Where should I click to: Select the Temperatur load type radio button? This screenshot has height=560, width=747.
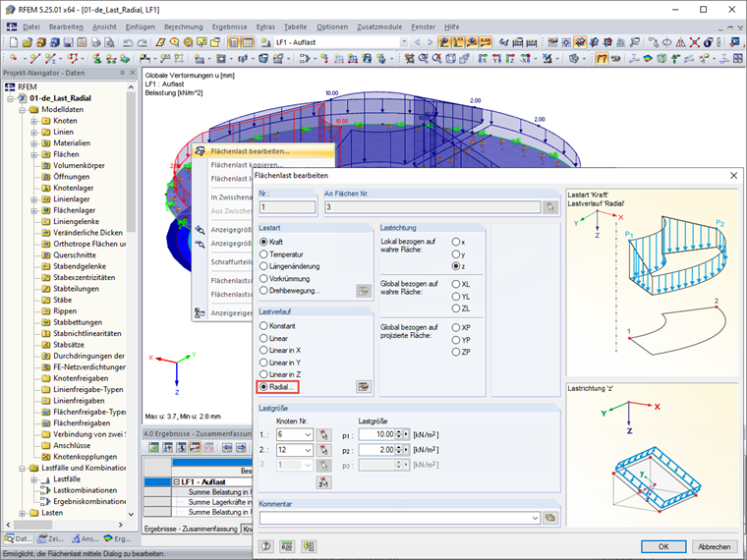pyautogui.click(x=263, y=253)
